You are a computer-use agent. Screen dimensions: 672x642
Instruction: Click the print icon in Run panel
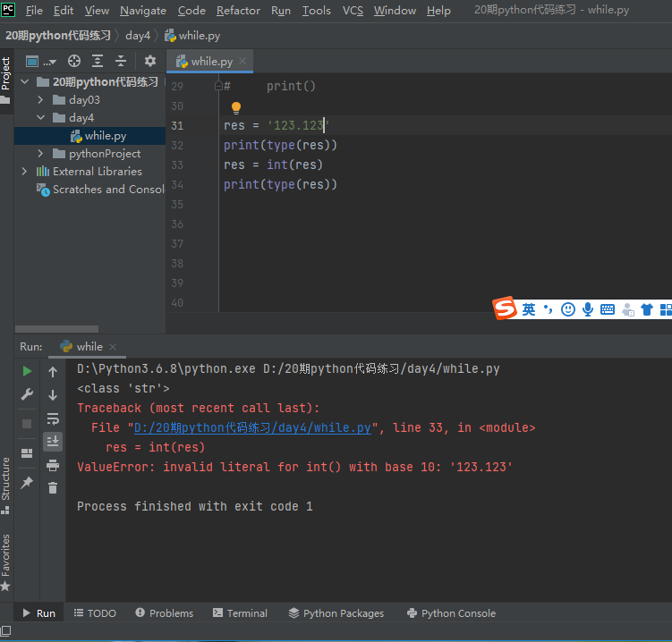pos(53,464)
